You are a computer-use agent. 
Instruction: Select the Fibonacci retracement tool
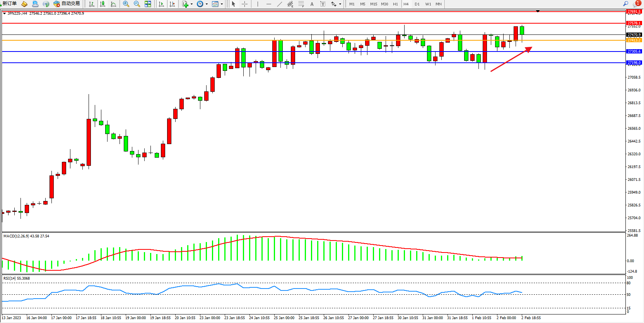301,4
